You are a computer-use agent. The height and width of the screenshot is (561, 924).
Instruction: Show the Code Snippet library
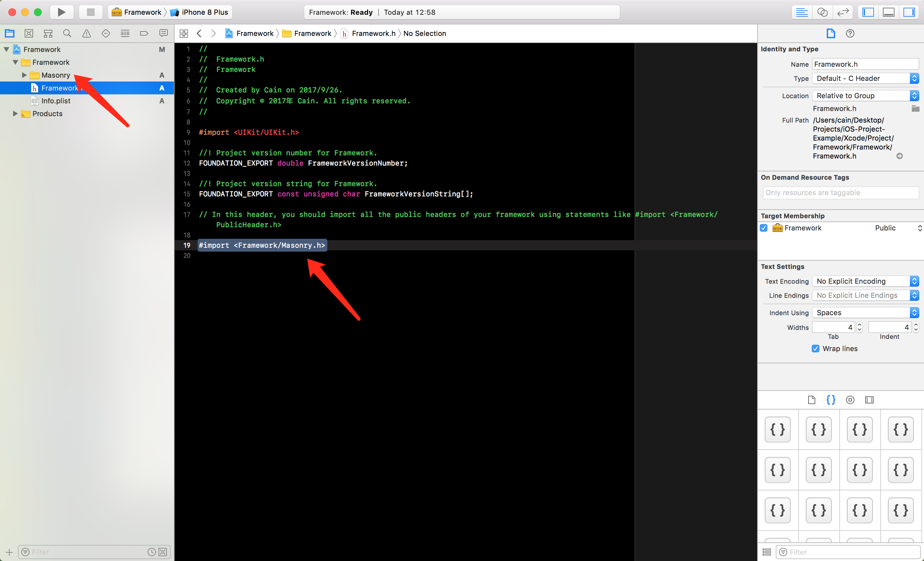click(x=831, y=400)
